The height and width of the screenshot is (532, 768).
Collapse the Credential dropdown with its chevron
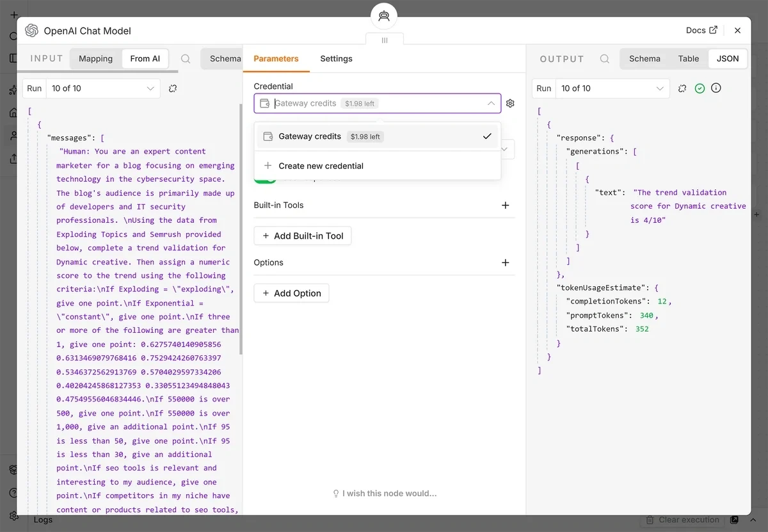(x=491, y=103)
